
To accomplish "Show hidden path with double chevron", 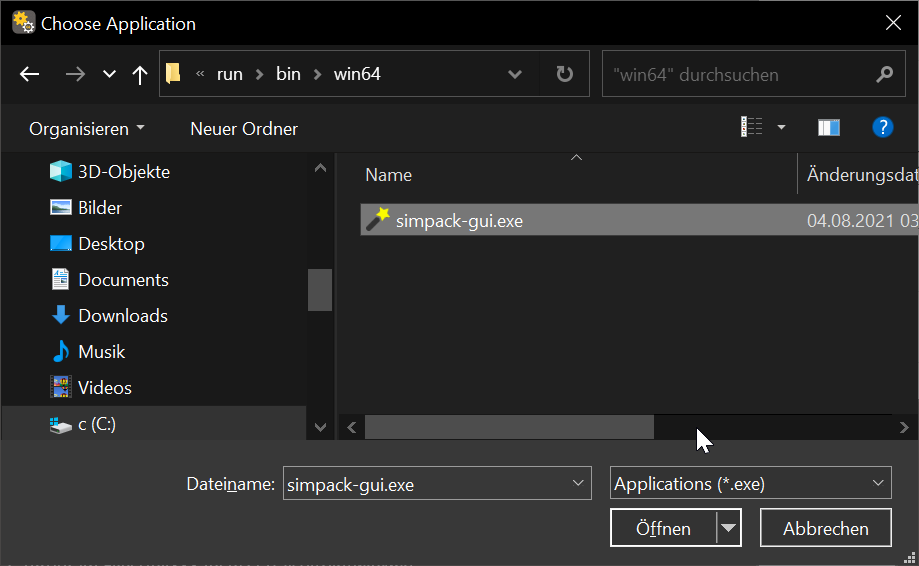I will 200,74.
